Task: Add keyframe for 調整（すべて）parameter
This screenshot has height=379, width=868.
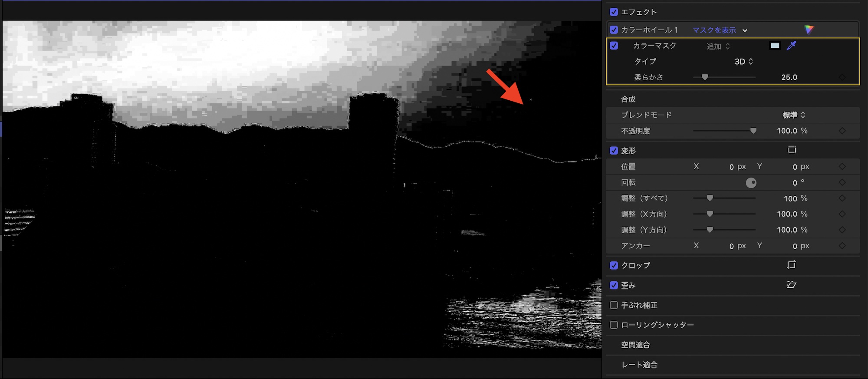Action: click(842, 198)
